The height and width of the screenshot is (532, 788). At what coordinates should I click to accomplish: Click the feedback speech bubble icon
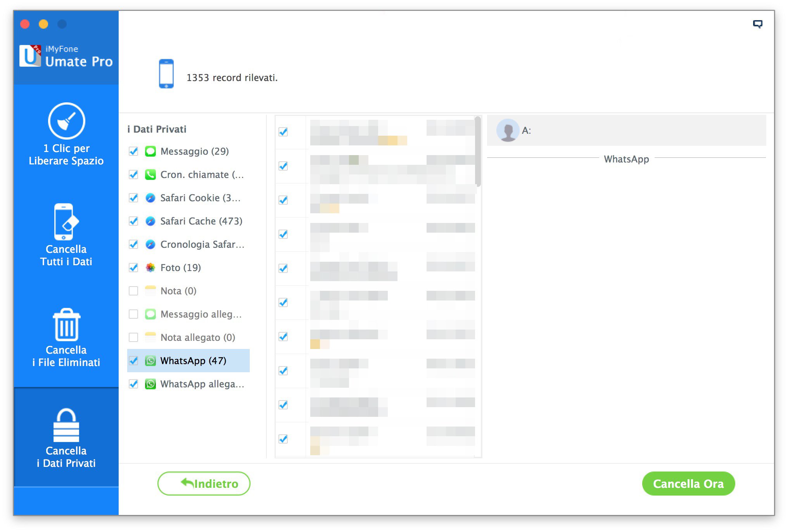click(757, 24)
